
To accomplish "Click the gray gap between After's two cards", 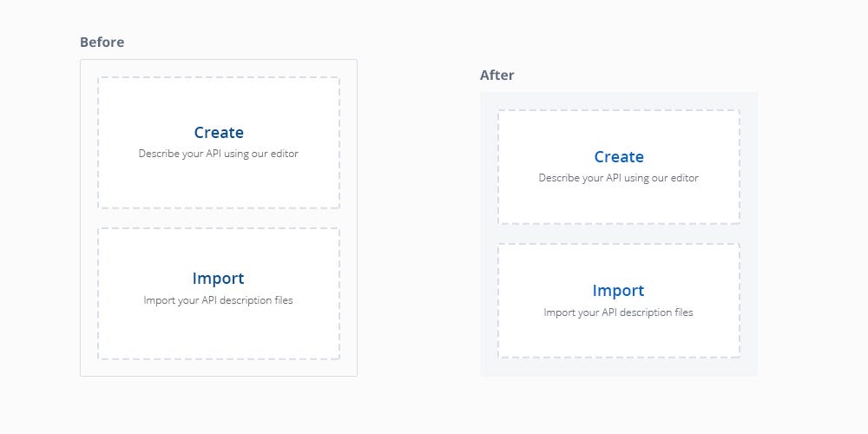I will (x=619, y=233).
